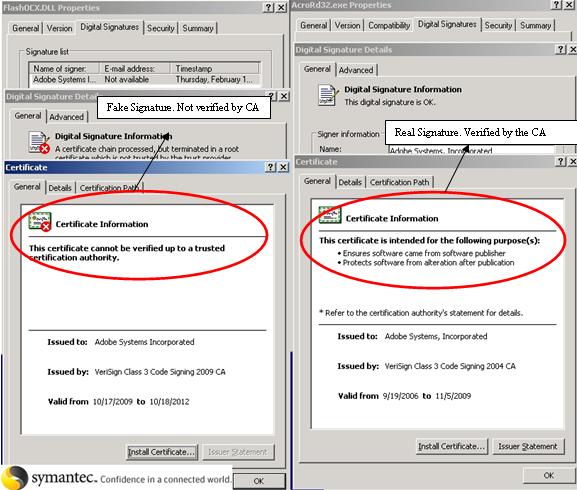Click help button in FlashOCX.DLL Properties title bar
Viewport: 577px width, 490px height.
[269, 7]
